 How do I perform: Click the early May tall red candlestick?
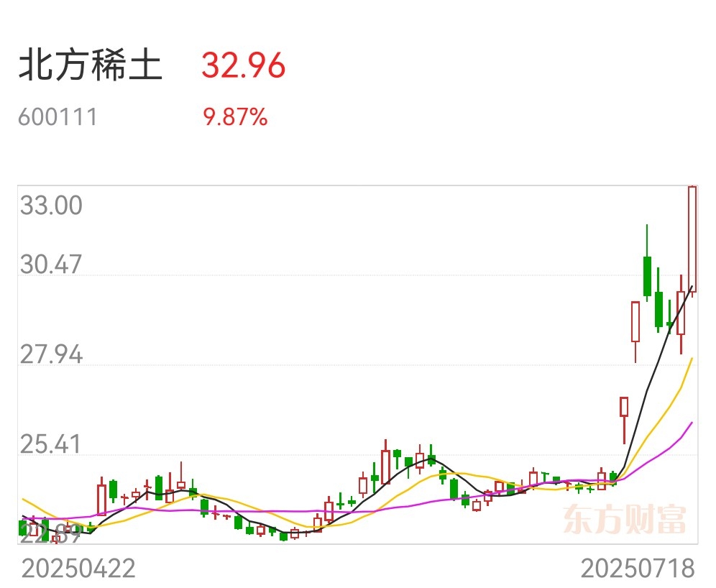click(101, 500)
